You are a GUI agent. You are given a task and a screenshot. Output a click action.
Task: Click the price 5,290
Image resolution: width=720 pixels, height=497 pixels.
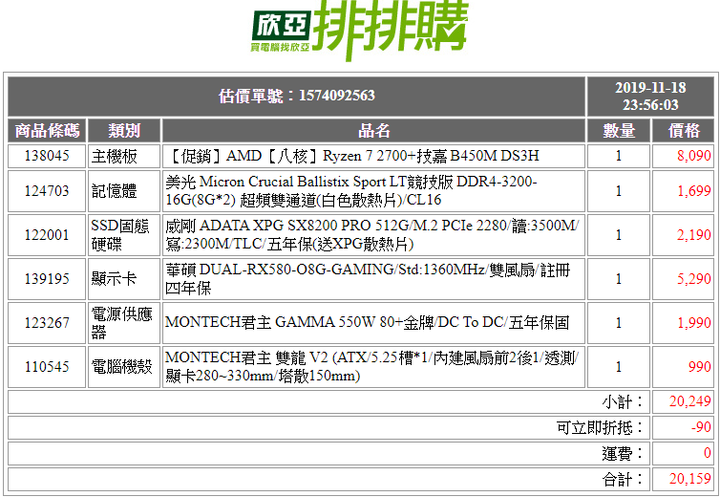pos(683,279)
